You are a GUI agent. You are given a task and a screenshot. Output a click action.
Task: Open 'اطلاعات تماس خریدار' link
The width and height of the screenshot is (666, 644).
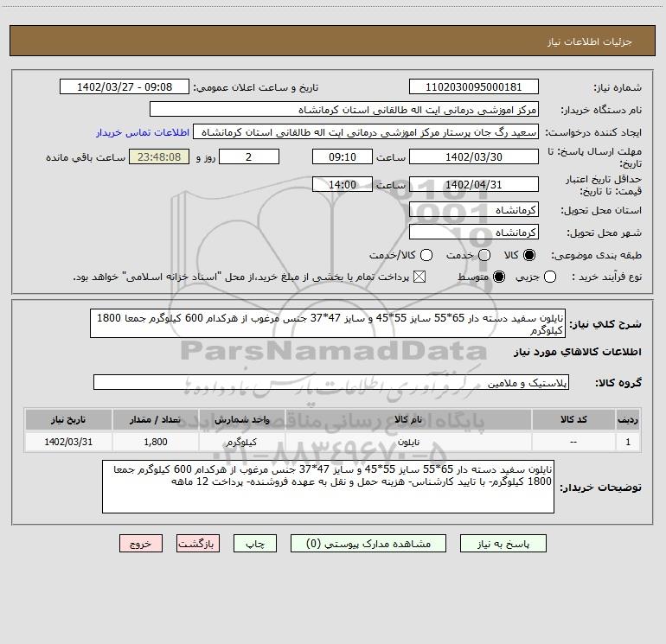pos(143,132)
